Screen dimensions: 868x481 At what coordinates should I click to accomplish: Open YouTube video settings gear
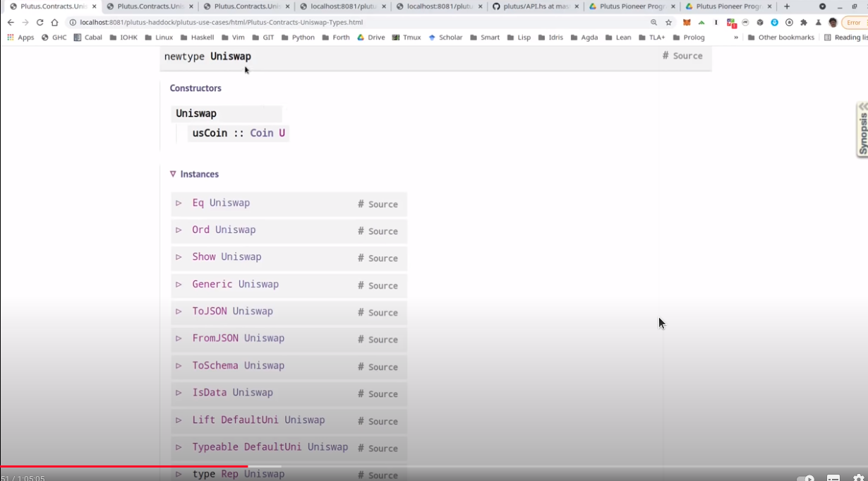click(858, 478)
